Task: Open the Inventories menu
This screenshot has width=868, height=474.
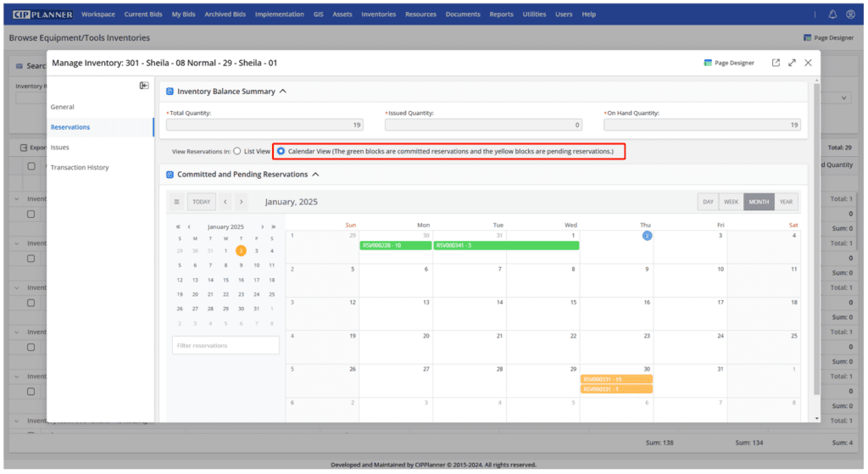Action: 378,14
